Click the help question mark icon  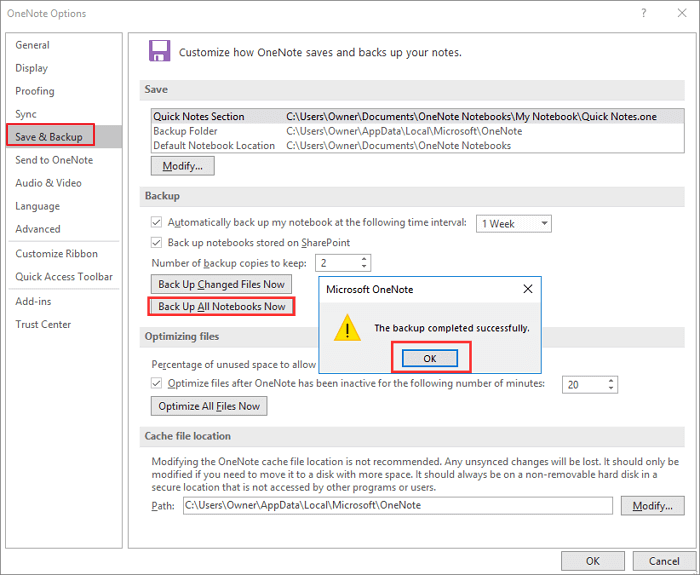click(643, 13)
